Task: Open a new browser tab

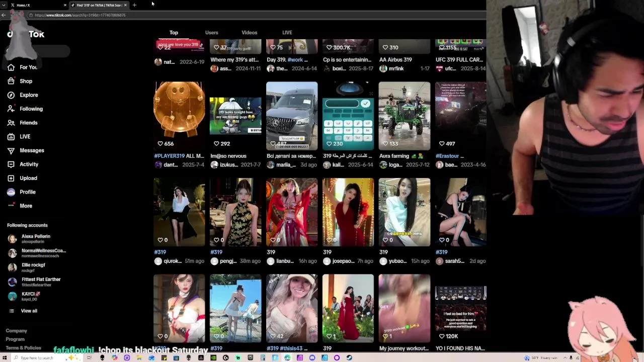Action: click(x=134, y=5)
